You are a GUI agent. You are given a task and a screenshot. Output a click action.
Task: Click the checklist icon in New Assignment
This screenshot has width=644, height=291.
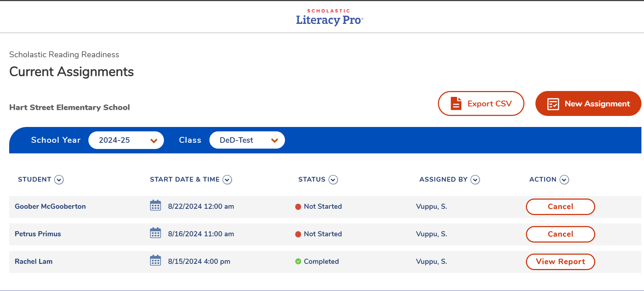(553, 104)
